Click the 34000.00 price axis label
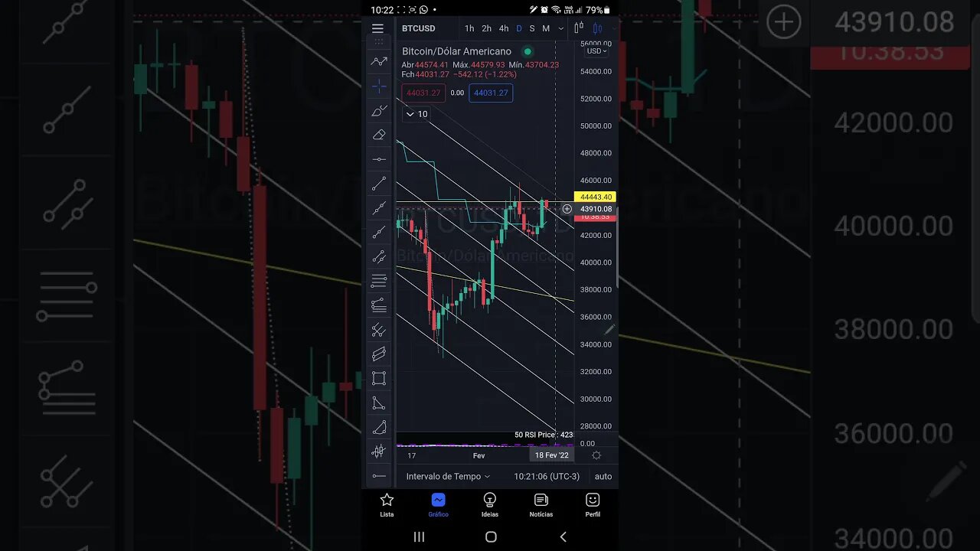 click(596, 344)
